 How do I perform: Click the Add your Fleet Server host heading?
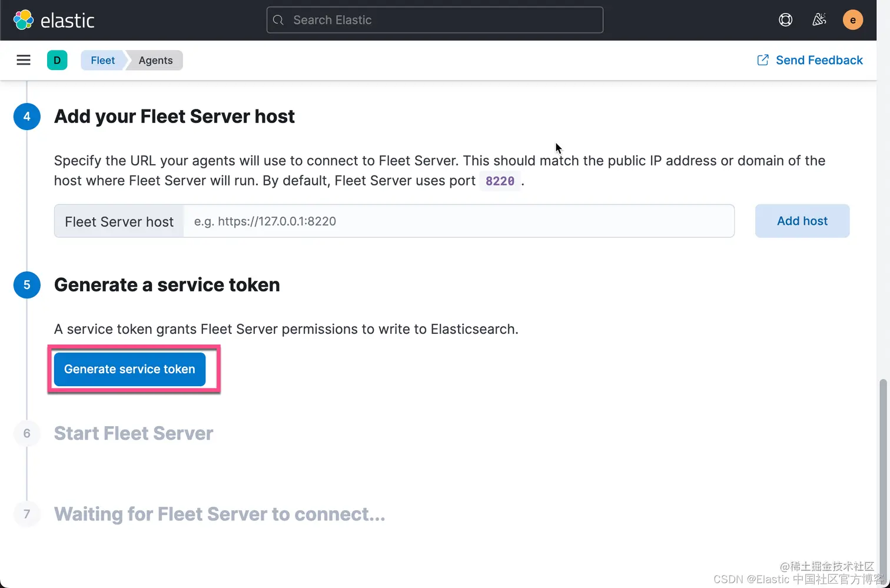pos(174,117)
